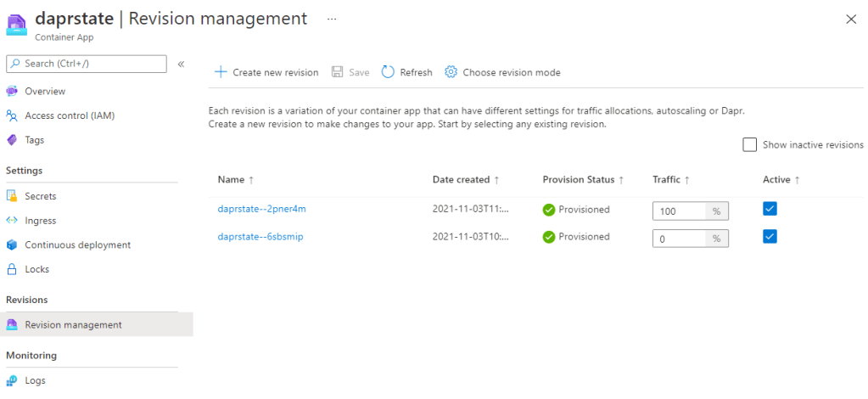Screen dimensions: 868x399
Task: Sort revisions by Name column header
Action: click(x=231, y=180)
